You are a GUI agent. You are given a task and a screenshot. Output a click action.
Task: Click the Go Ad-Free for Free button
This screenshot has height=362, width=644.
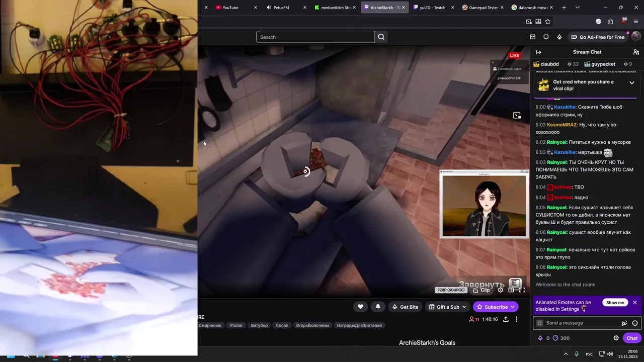coord(598,37)
